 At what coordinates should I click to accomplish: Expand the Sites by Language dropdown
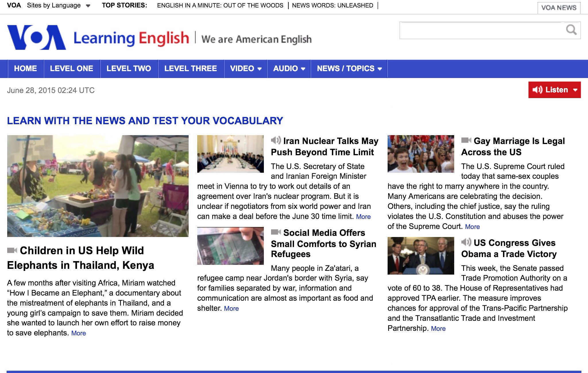coord(88,6)
